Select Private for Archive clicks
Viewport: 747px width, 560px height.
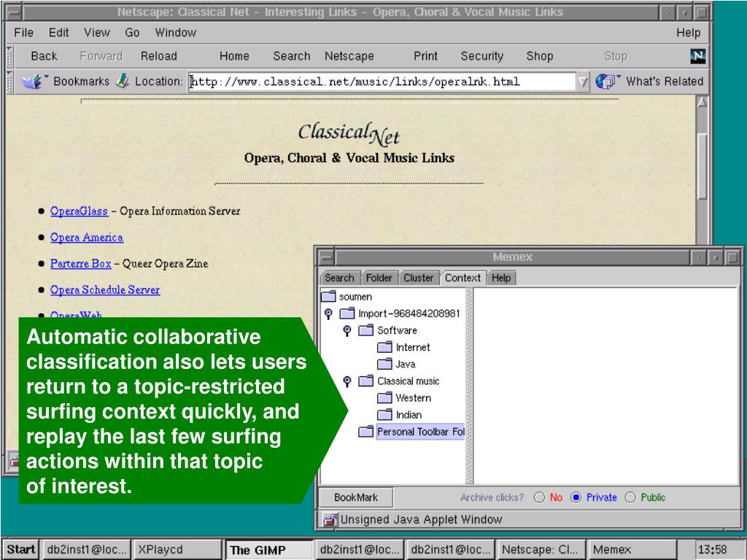576,497
